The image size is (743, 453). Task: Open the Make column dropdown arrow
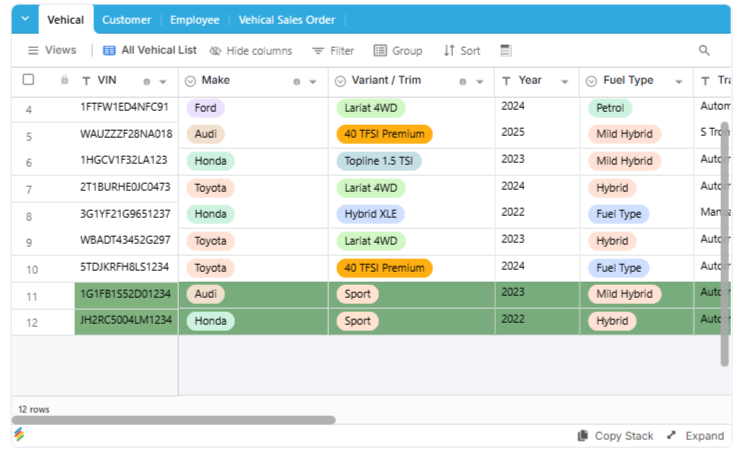point(313,82)
